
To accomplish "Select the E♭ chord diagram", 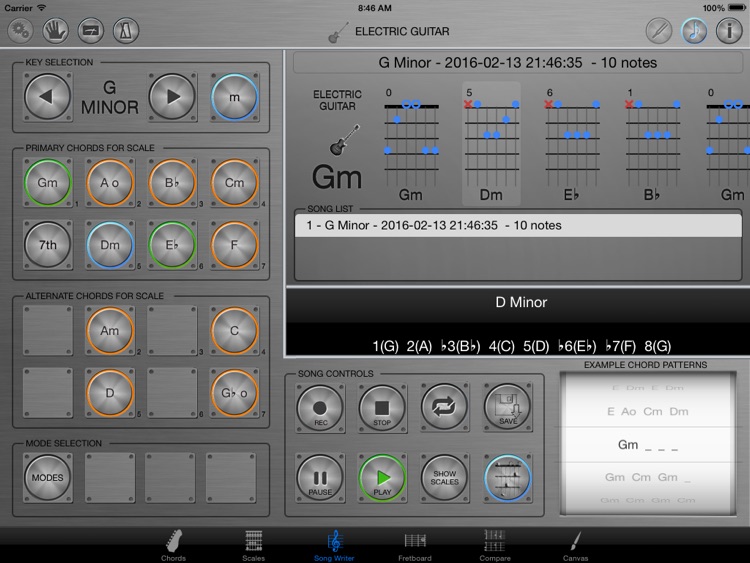I will [x=572, y=144].
